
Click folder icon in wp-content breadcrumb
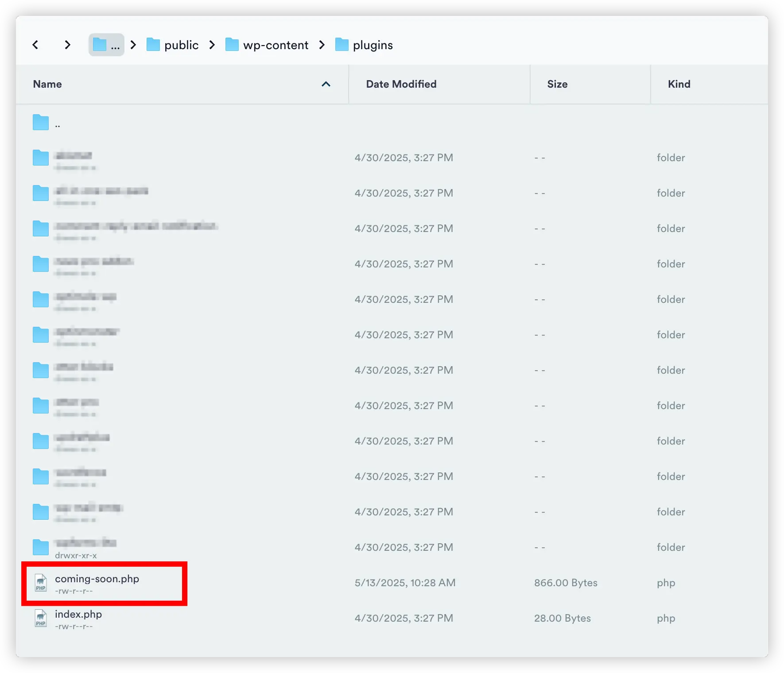pyautogui.click(x=232, y=44)
